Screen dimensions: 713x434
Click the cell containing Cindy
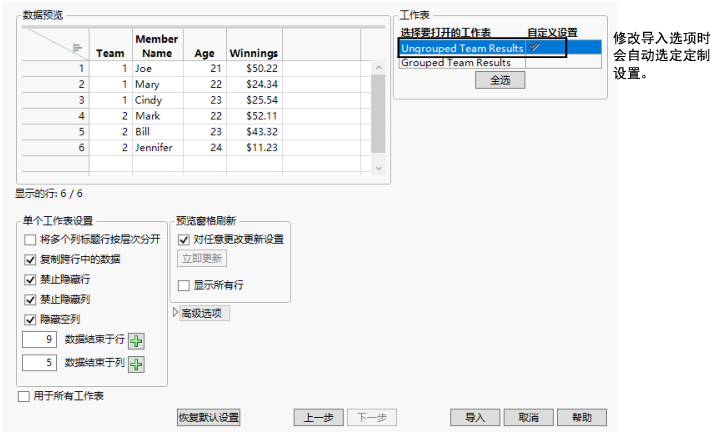[158, 100]
